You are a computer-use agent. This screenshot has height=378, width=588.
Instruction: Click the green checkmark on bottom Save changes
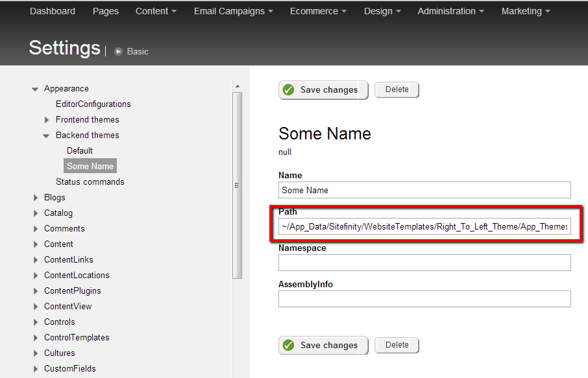[x=289, y=346]
